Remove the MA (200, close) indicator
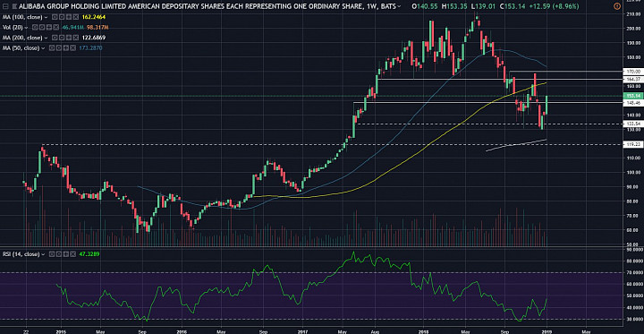The width and height of the screenshot is (644, 334). (x=76, y=38)
